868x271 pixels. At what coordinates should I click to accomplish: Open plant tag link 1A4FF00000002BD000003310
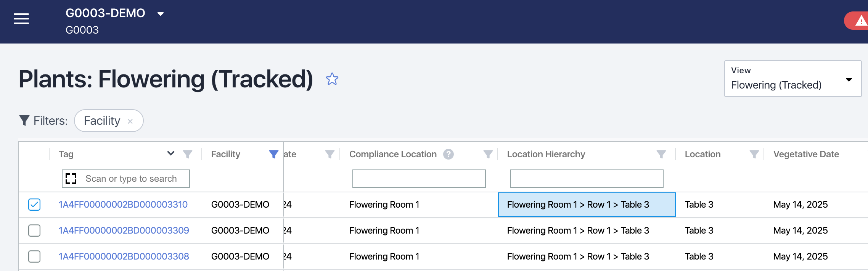123,205
